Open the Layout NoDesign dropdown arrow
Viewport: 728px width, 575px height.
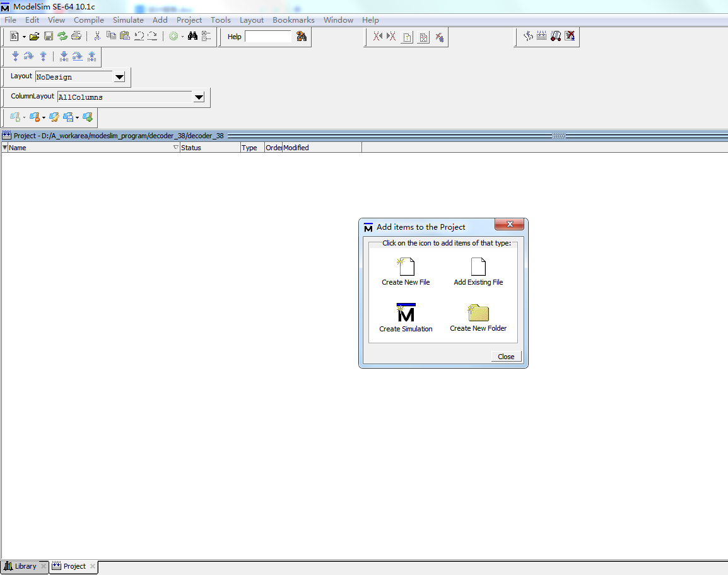point(119,77)
